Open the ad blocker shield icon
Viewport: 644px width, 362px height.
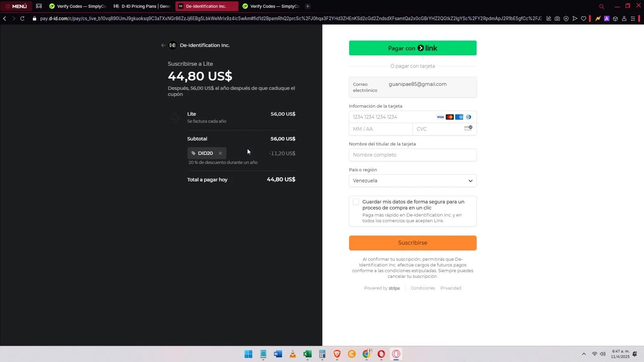pos(566,18)
